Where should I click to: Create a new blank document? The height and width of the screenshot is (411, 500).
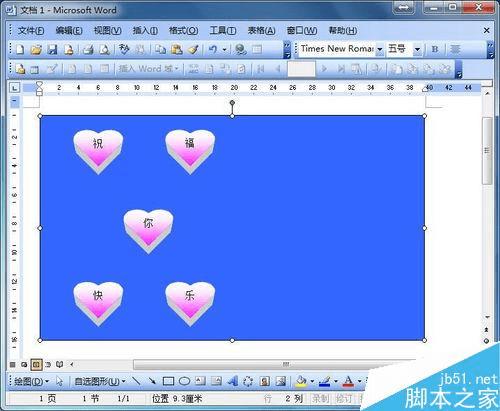coord(20,50)
